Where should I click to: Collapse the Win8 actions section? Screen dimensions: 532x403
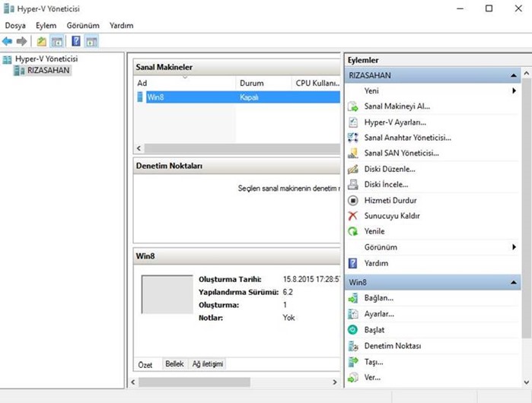[514, 282]
